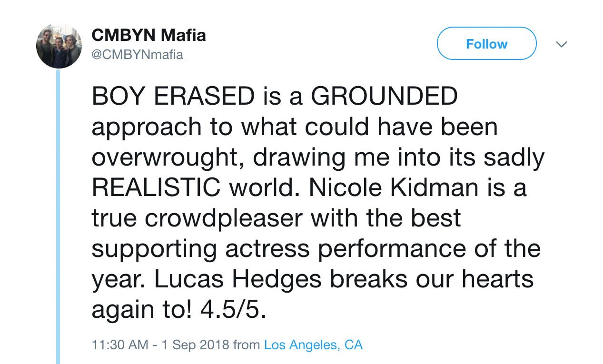
Task: Click the word crowdpleaser in the tweet
Action: (224, 218)
